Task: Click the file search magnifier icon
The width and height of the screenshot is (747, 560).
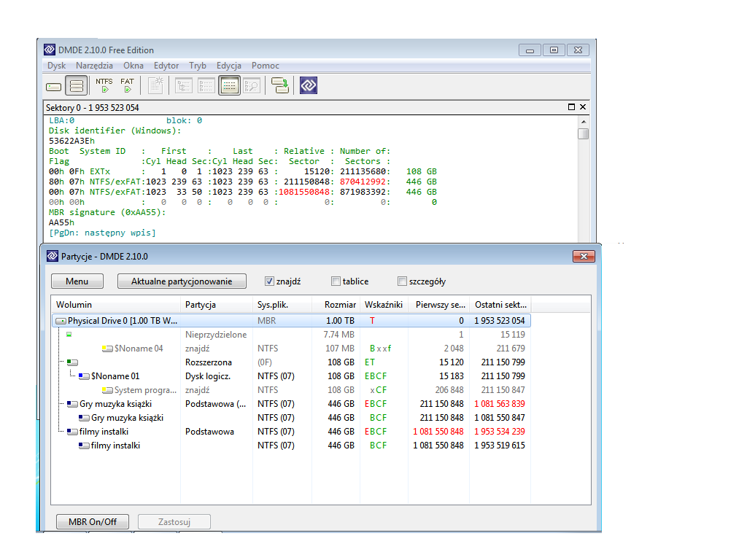Action: (x=252, y=86)
